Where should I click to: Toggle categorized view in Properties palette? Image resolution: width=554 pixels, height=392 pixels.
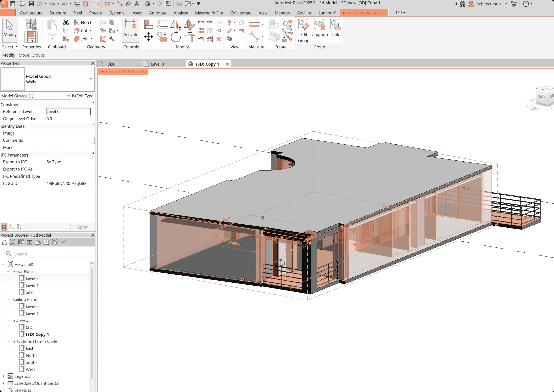[x=4, y=227]
